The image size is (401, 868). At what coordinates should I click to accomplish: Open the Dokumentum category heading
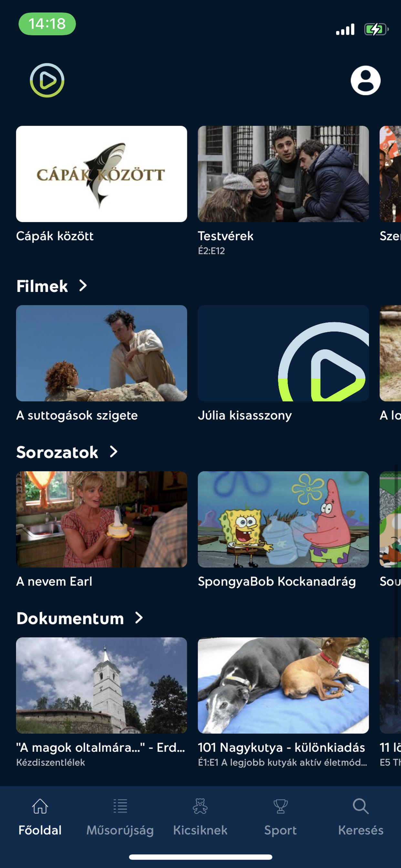(x=70, y=618)
